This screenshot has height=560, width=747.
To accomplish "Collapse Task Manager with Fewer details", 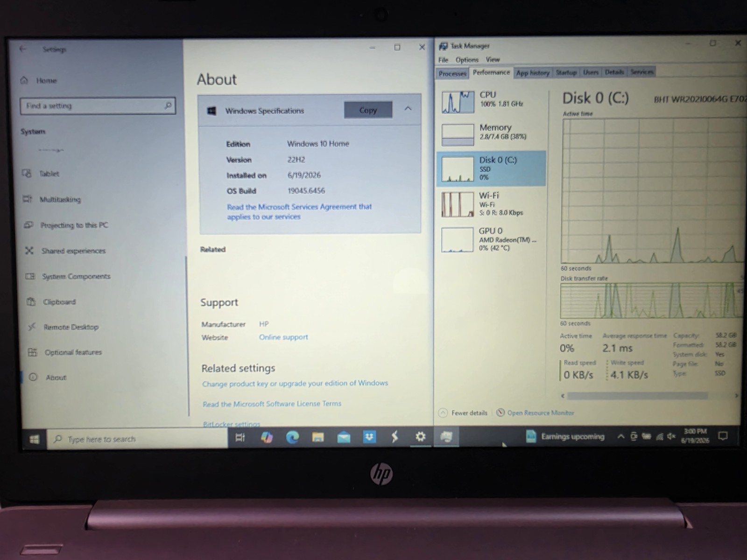I will (463, 413).
